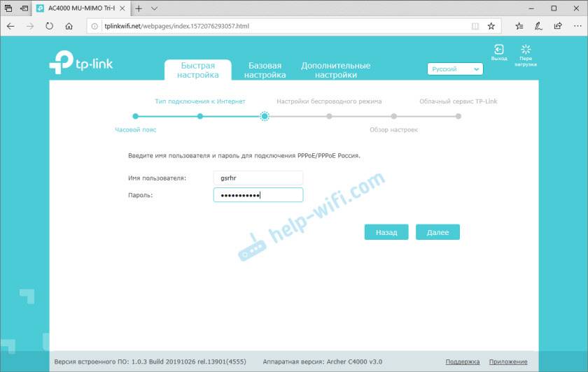Focus the Имя пользователя input field
Screen dimensions: 588x372
258,178
